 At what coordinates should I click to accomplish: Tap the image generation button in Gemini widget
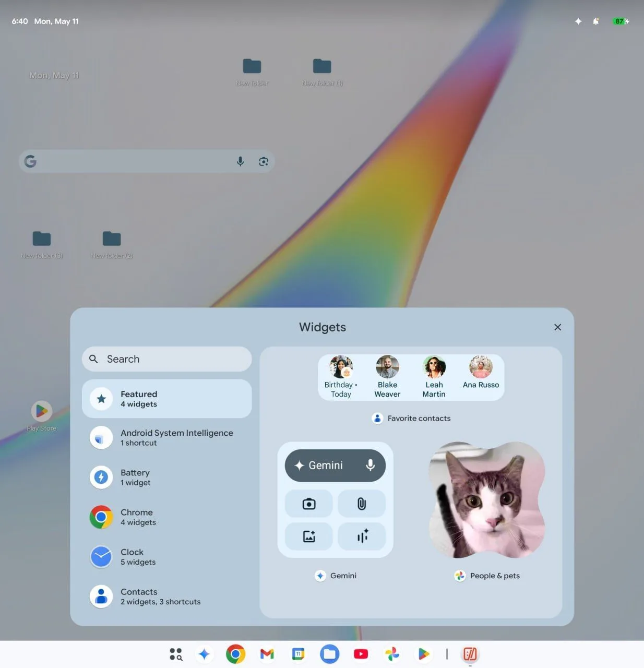[309, 536]
